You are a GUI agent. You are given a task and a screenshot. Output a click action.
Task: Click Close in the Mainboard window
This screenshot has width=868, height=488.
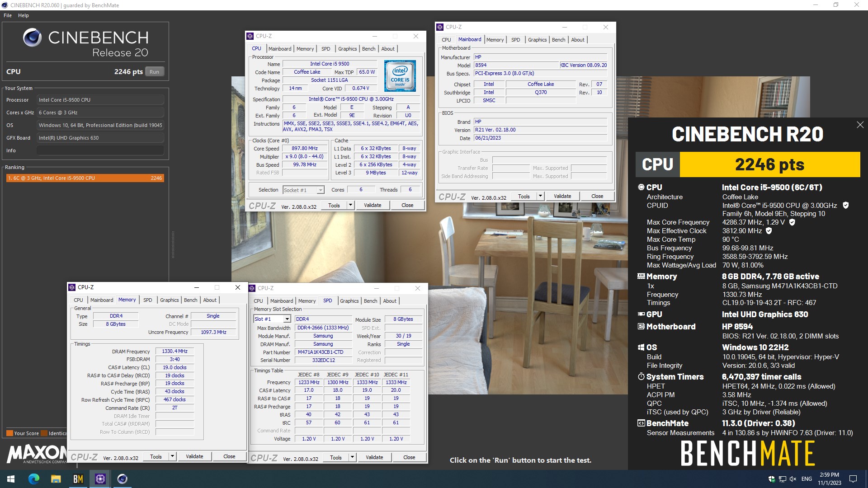(x=597, y=196)
